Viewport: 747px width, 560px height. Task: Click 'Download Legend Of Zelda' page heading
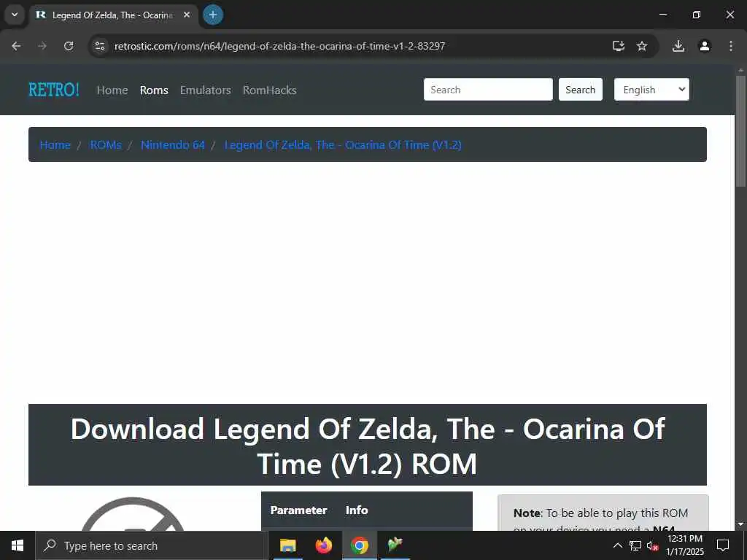[x=368, y=446]
